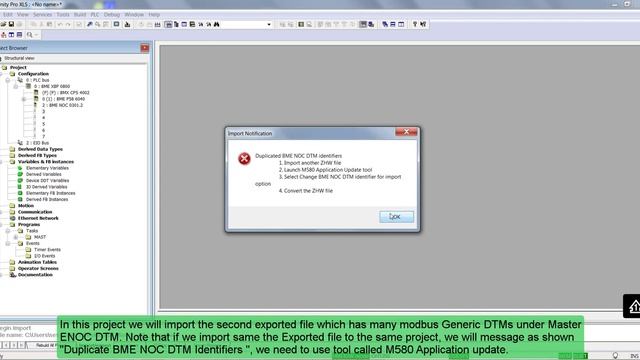Click the Documentation icon
The height and width of the screenshot is (360, 640).
[12, 275]
